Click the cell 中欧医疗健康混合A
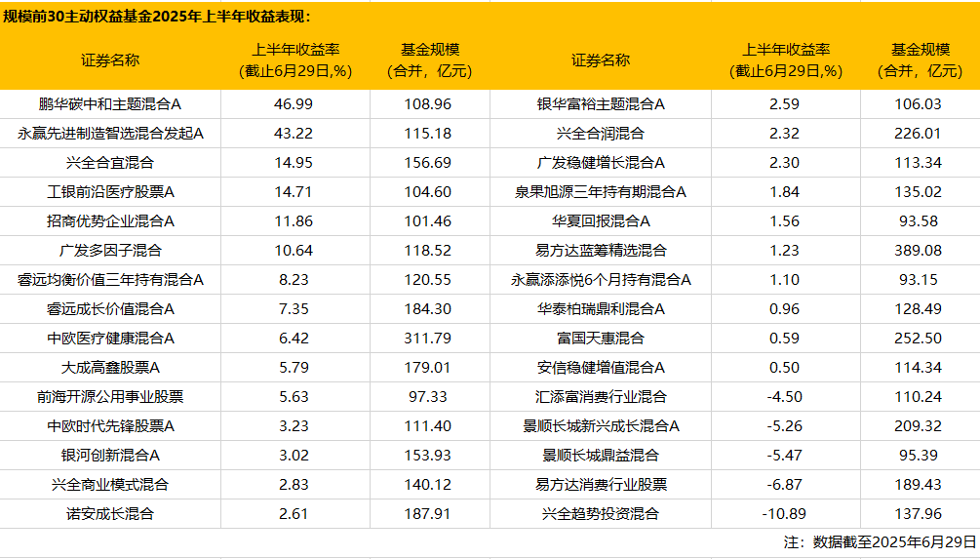This screenshot has height=559, width=980. point(110,339)
